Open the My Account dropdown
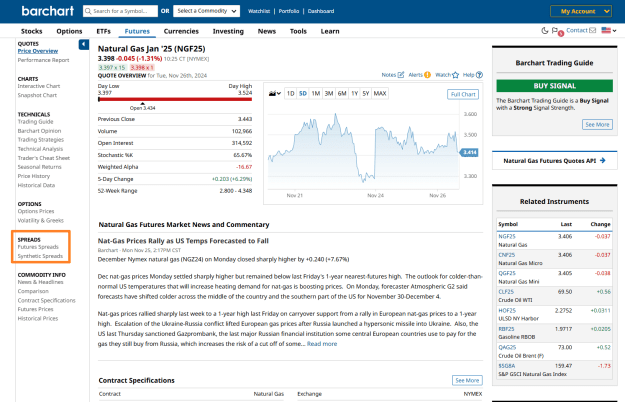This screenshot has height=402, width=625. coord(580,11)
